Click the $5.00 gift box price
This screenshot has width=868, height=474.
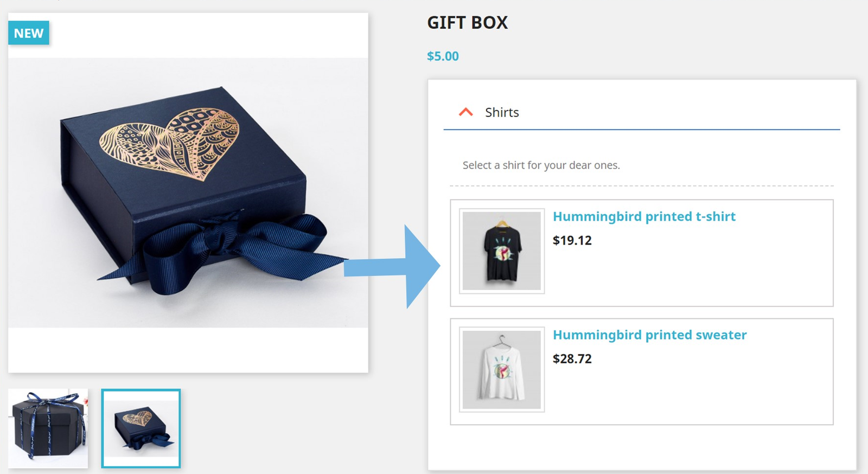point(443,56)
